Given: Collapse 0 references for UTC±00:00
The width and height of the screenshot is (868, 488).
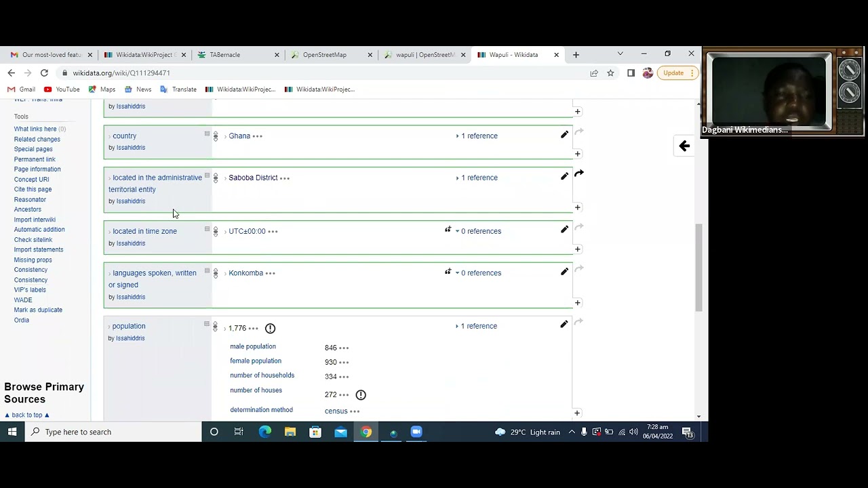Looking at the screenshot, I should [x=479, y=231].
